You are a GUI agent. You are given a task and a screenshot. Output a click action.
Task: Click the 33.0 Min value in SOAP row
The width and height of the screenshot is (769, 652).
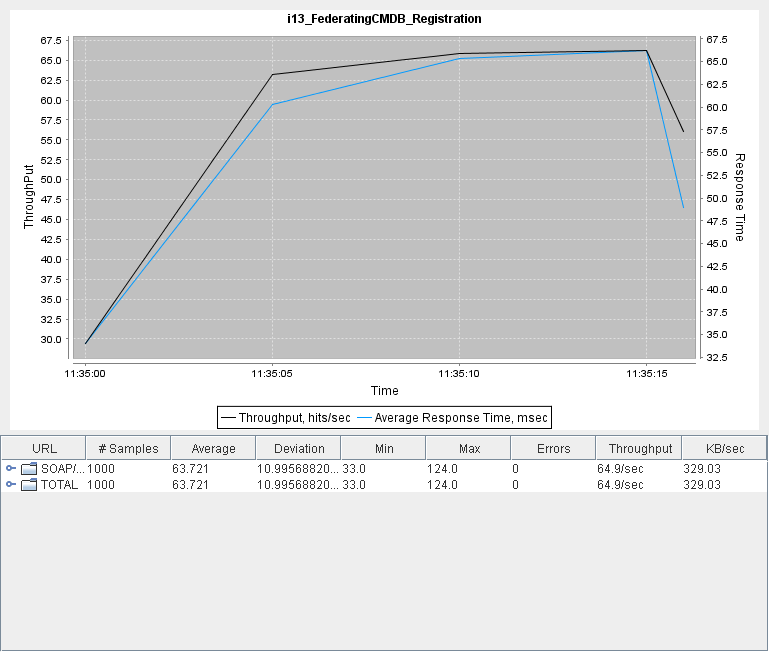pyautogui.click(x=354, y=469)
